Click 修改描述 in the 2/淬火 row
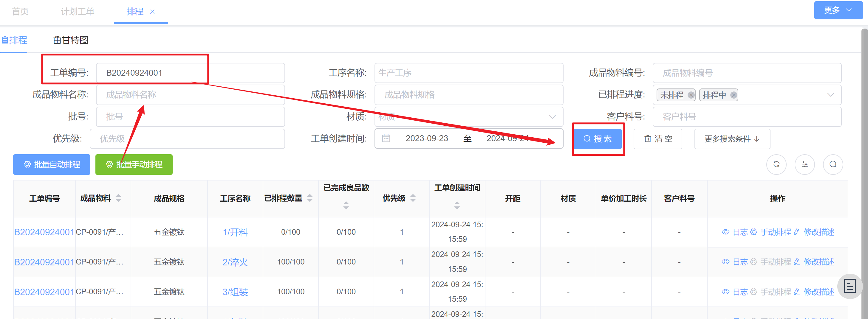This screenshot has width=868, height=319. click(x=814, y=262)
